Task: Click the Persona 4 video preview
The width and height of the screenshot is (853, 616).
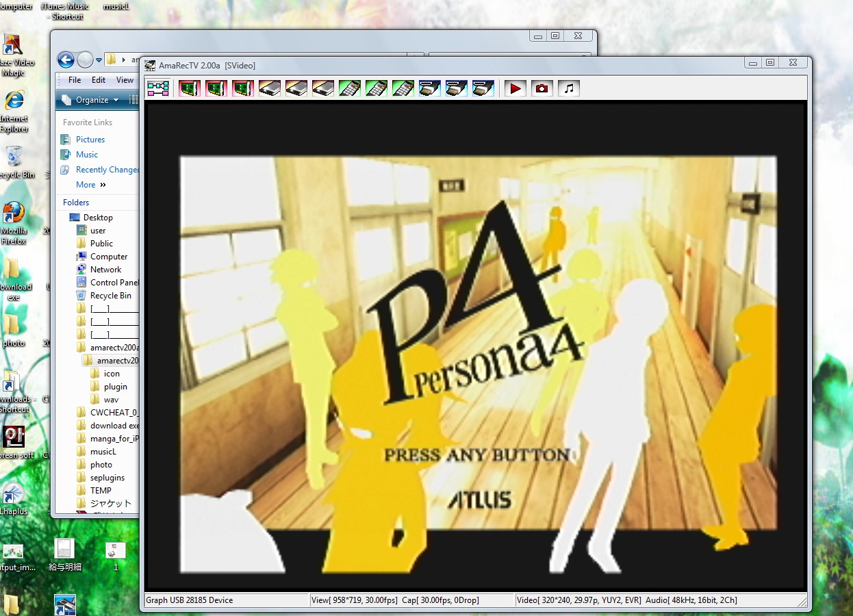Action: [x=477, y=346]
